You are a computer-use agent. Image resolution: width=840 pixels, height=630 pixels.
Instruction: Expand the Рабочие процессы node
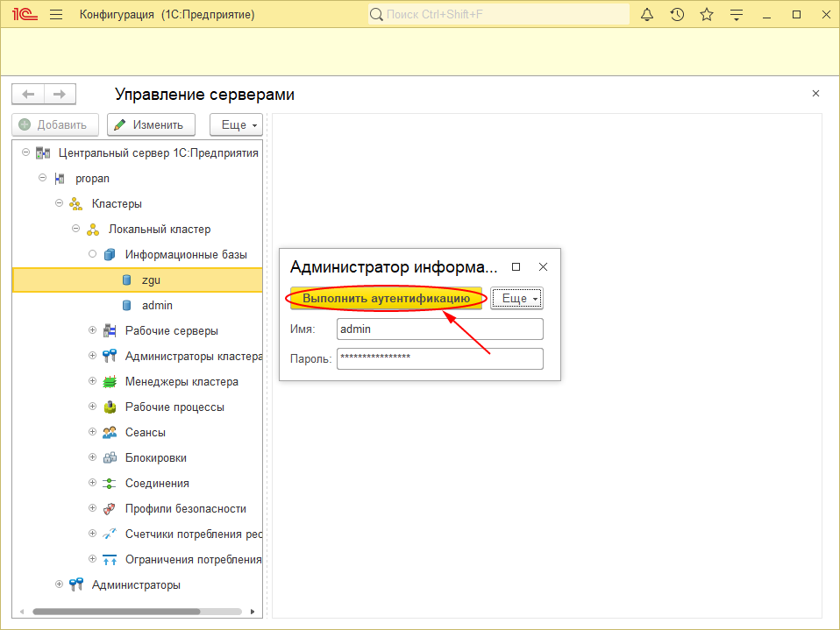[92, 407]
